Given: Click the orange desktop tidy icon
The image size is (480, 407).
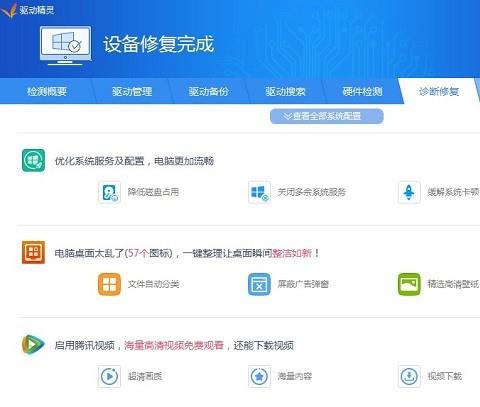Looking at the screenshot, I should [x=33, y=252].
